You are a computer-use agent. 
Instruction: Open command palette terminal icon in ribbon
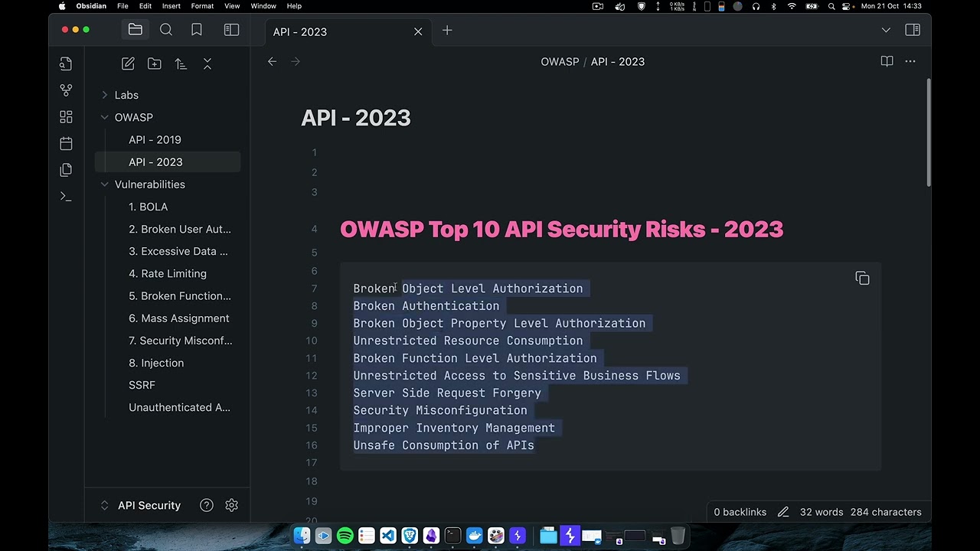pyautogui.click(x=66, y=197)
